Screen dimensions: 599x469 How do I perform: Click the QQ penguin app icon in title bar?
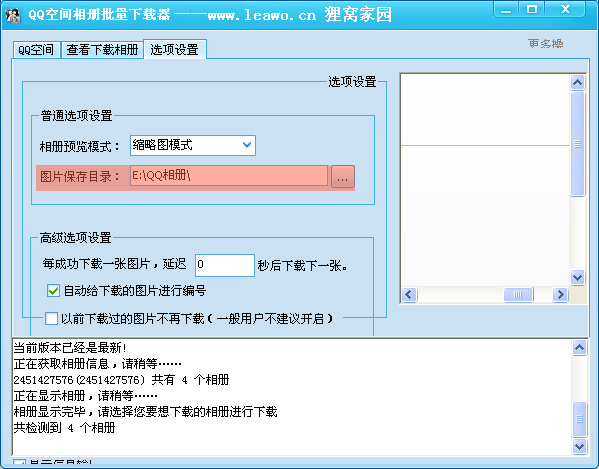click(x=13, y=15)
